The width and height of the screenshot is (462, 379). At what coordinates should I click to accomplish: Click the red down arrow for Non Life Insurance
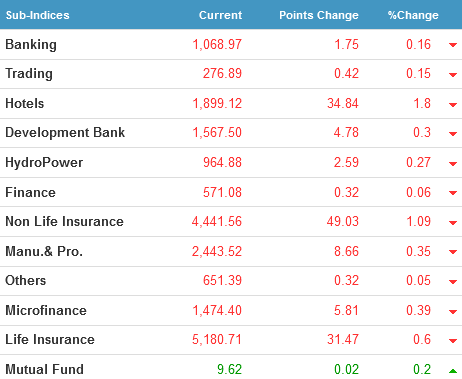tap(453, 223)
